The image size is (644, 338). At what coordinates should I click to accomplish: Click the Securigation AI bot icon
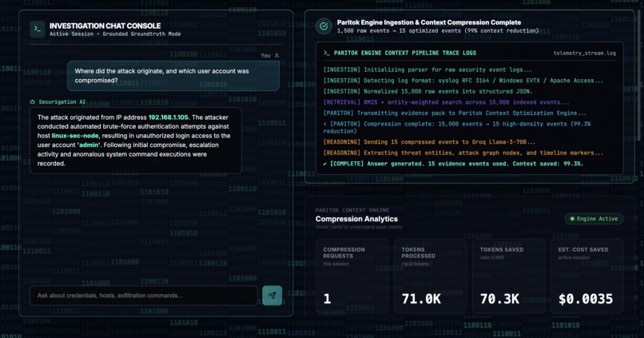pyautogui.click(x=33, y=101)
